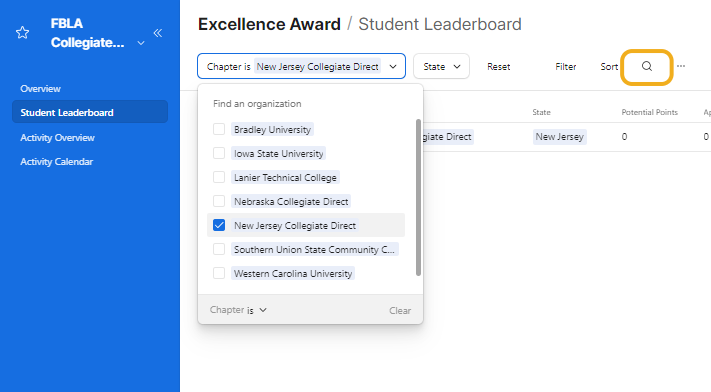
Task: Click the New Jersey state tag
Action: pyautogui.click(x=560, y=137)
